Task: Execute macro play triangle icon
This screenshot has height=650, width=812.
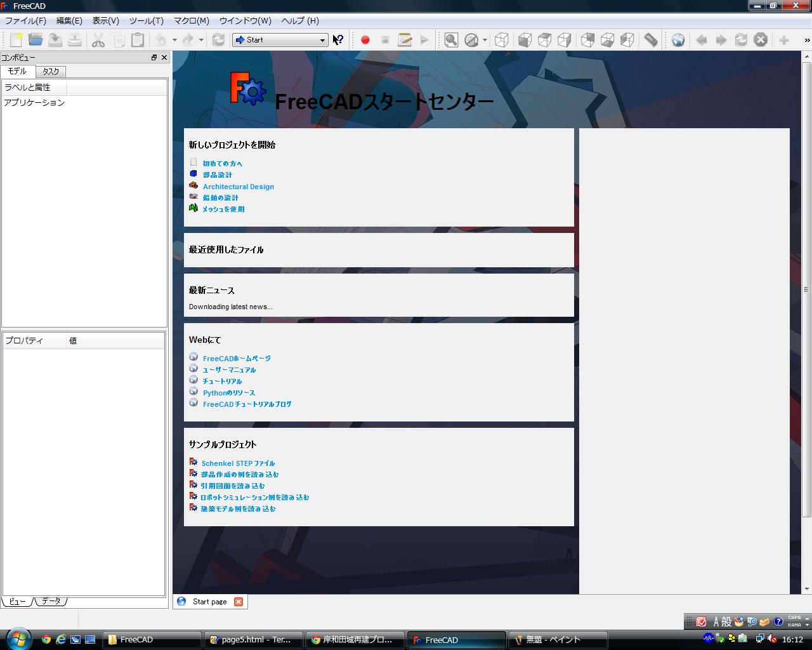Action: (424, 40)
